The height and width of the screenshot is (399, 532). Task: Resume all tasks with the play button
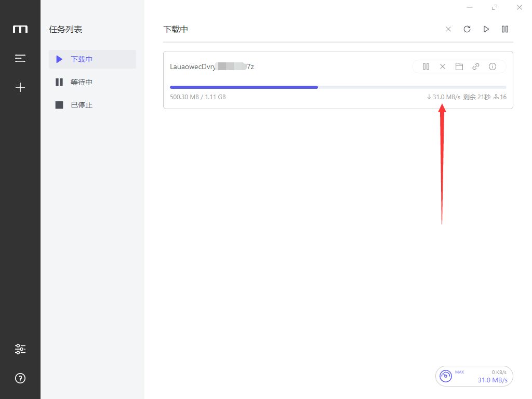coord(486,29)
